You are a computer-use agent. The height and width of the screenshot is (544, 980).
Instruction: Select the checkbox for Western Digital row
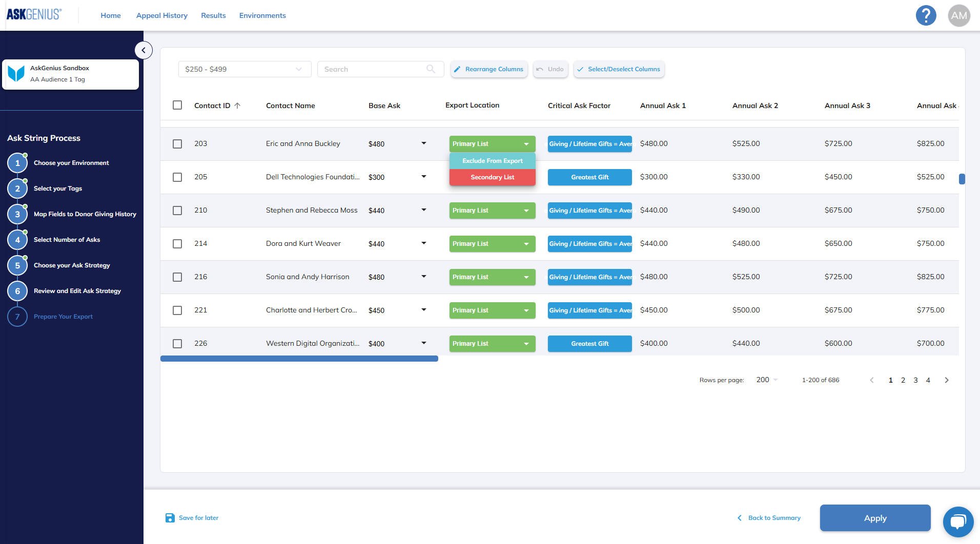(x=177, y=344)
